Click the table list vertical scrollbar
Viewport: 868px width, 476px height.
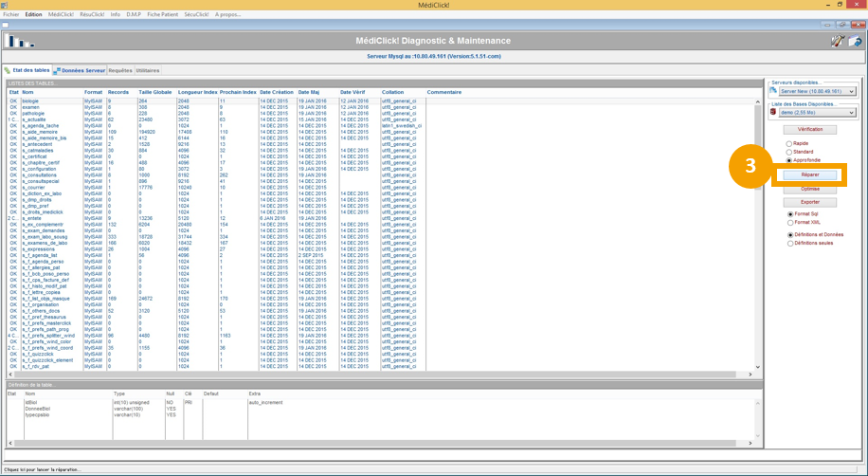758,232
